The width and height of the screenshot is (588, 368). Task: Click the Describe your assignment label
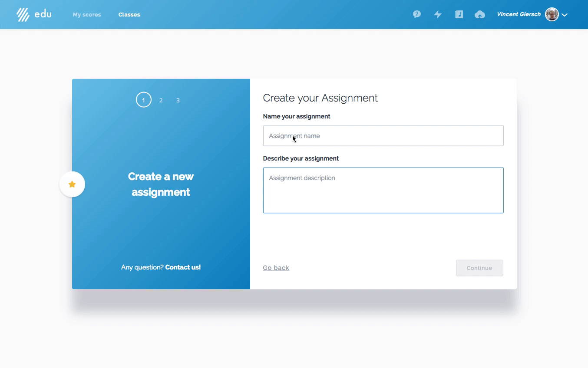pyautogui.click(x=301, y=158)
